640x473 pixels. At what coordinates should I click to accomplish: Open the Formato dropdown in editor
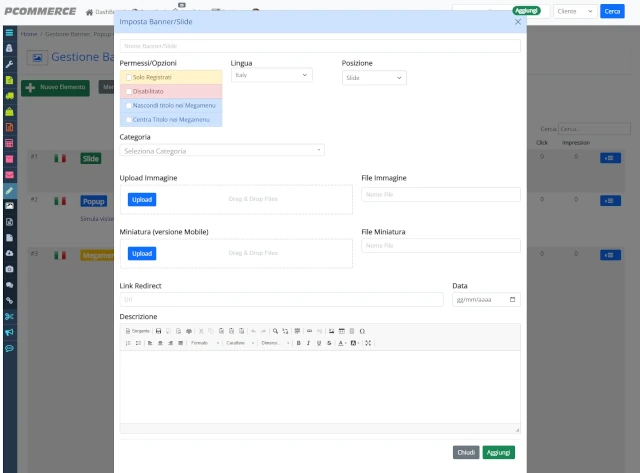coord(205,343)
